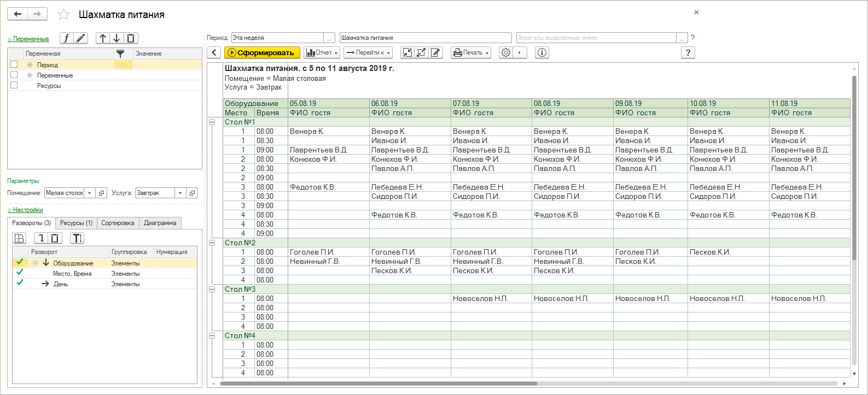
Task: Switch to the Сортировка tab
Action: click(118, 223)
